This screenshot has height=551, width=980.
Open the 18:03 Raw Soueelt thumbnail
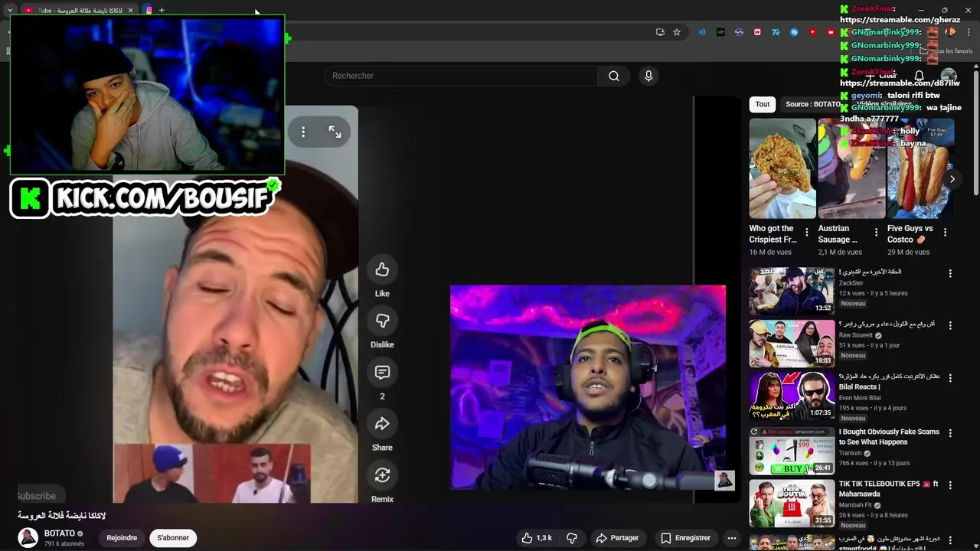click(792, 344)
